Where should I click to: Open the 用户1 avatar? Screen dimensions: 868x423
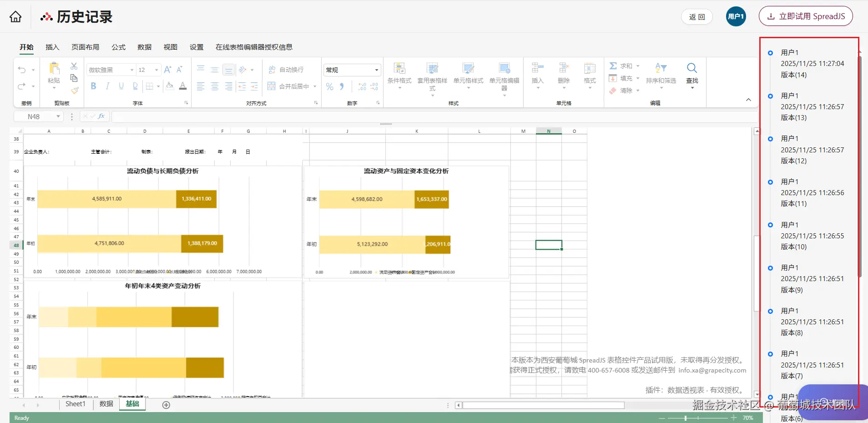tap(736, 16)
